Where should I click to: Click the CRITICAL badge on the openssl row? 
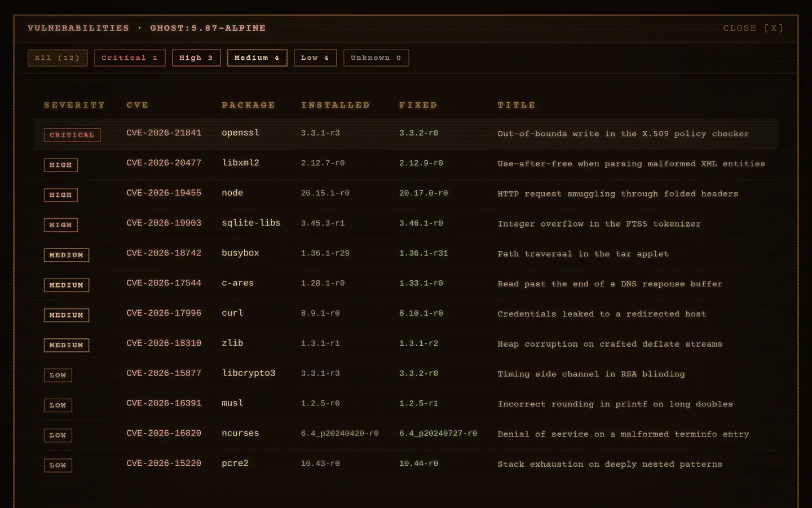click(x=72, y=135)
